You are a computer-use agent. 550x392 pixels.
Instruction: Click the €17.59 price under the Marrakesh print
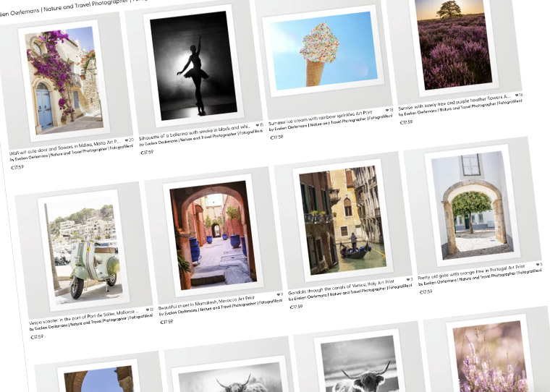[166, 322]
